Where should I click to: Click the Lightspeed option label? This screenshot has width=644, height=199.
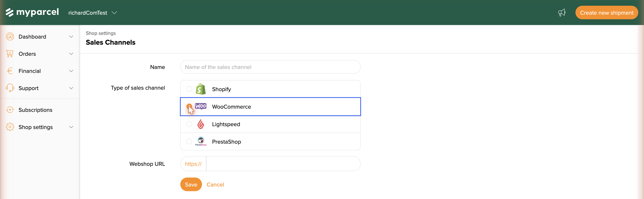tap(226, 124)
